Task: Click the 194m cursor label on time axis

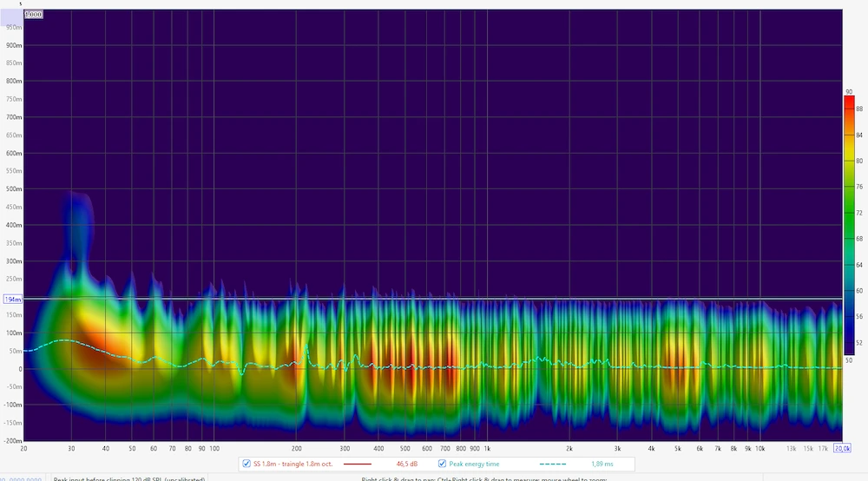Action: [x=13, y=300]
